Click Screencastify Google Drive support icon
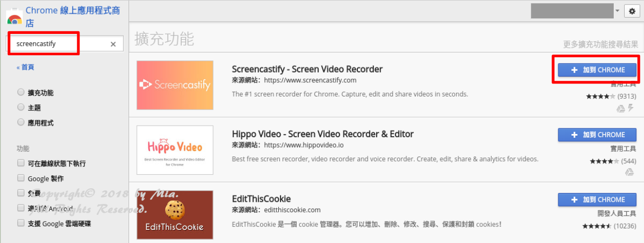 click(620, 108)
